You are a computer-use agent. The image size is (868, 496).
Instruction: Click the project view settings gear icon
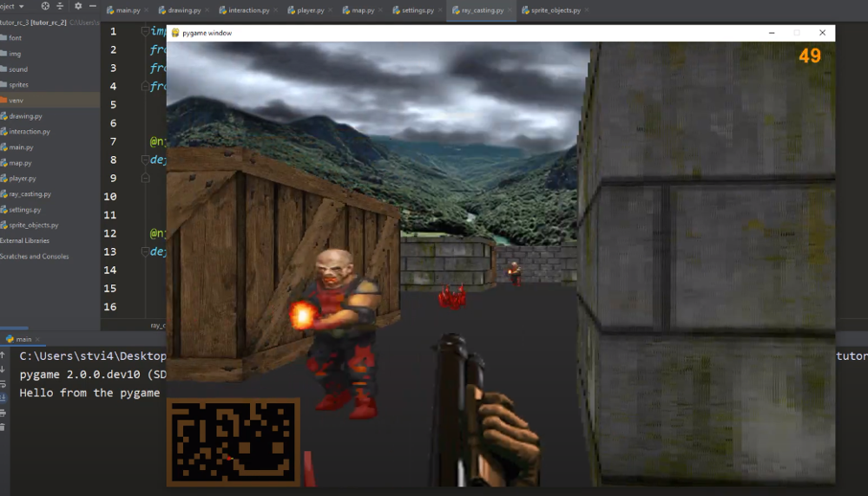point(78,6)
